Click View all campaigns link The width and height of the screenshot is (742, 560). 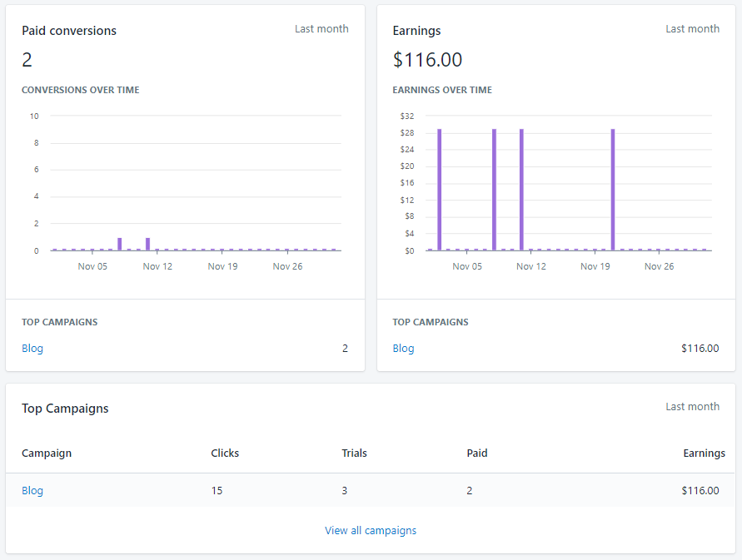pos(371,531)
